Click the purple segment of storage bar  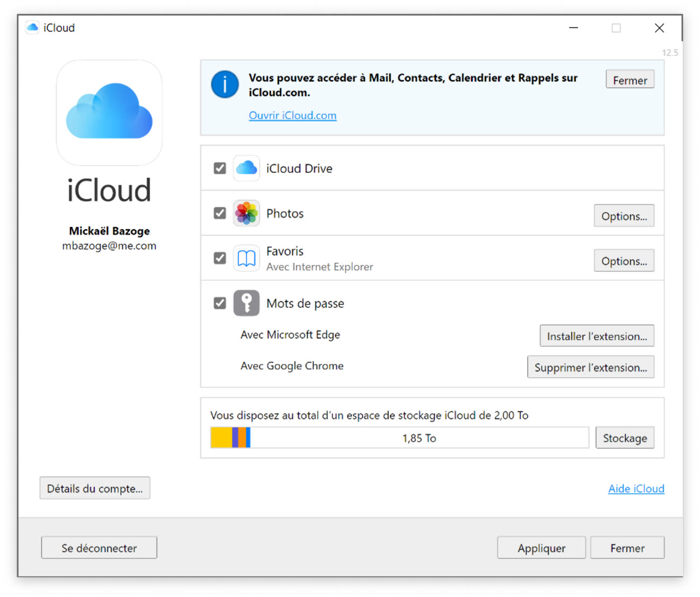(235, 438)
